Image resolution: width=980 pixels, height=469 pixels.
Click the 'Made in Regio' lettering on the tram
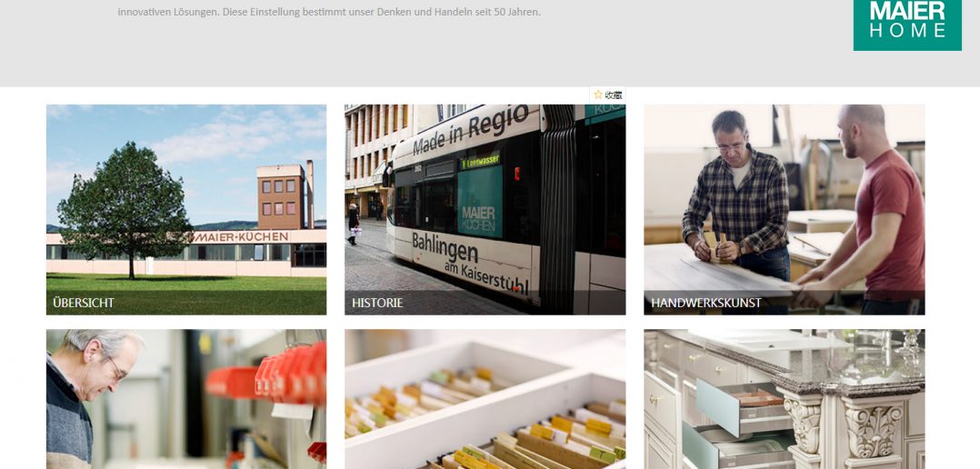pos(471,131)
